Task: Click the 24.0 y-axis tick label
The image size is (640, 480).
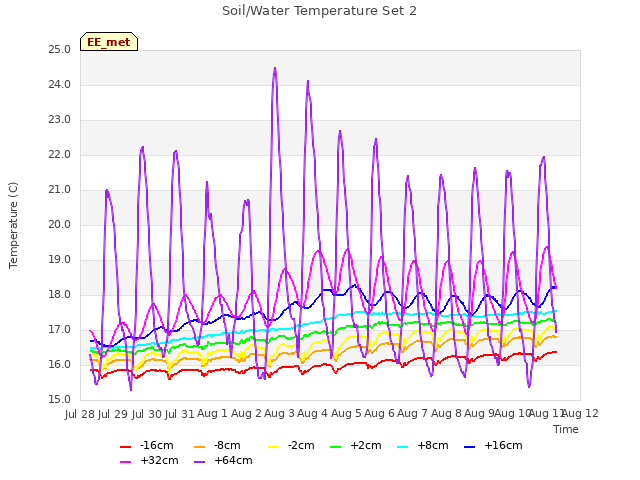Action: tap(60, 84)
